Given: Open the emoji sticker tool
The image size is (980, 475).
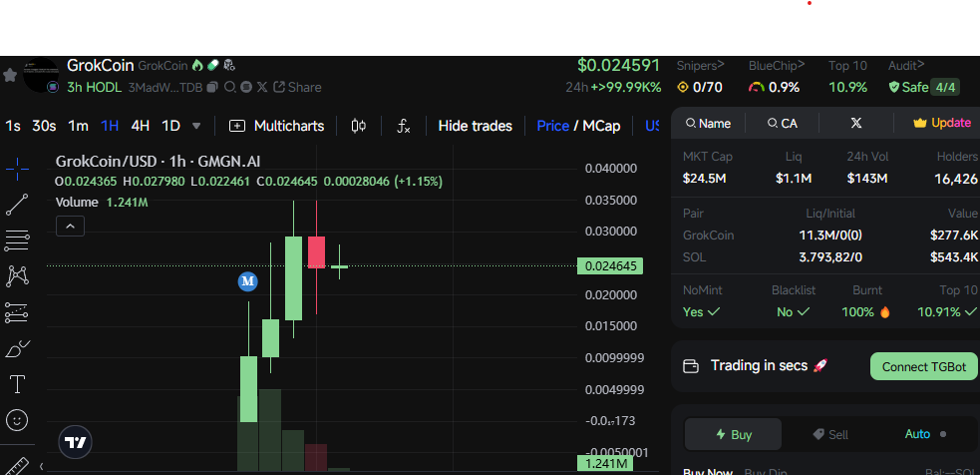Looking at the screenshot, I should coord(17,420).
